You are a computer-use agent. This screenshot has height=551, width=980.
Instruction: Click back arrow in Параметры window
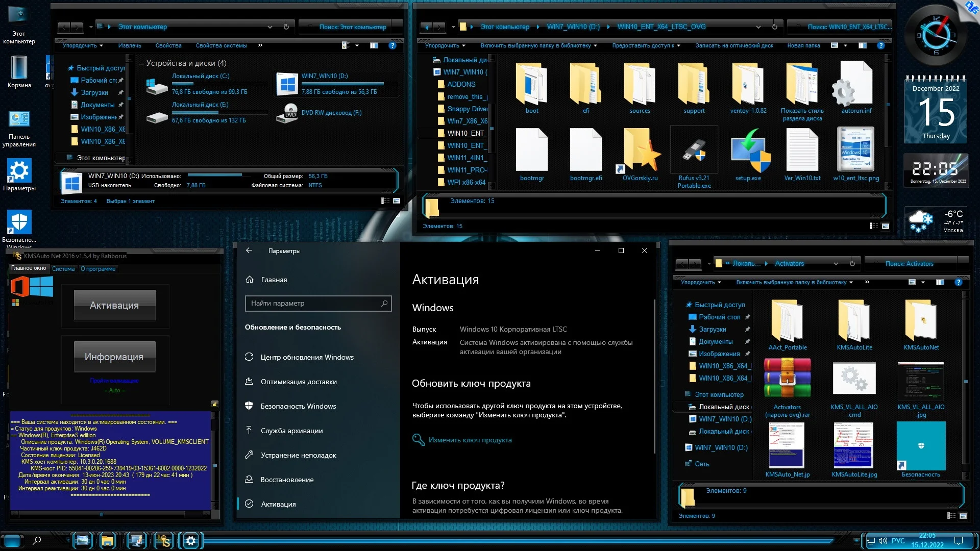pyautogui.click(x=249, y=251)
